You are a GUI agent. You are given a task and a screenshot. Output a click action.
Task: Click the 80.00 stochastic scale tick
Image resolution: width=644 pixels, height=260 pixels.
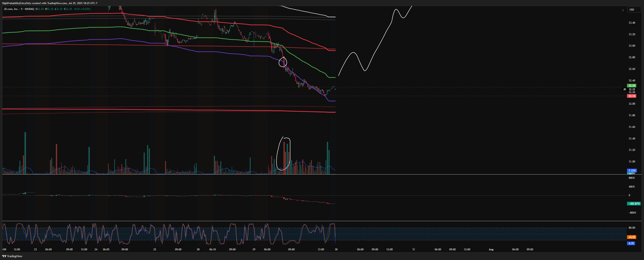click(632, 228)
